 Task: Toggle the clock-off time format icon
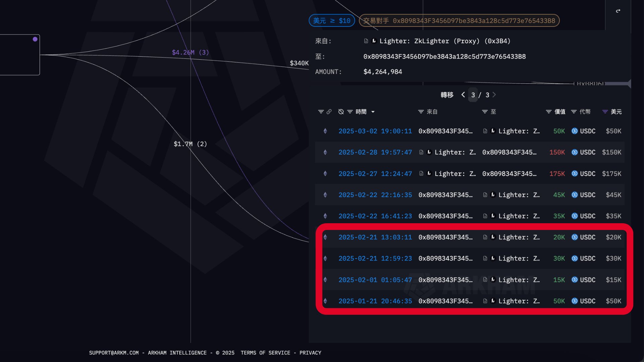pyautogui.click(x=341, y=112)
